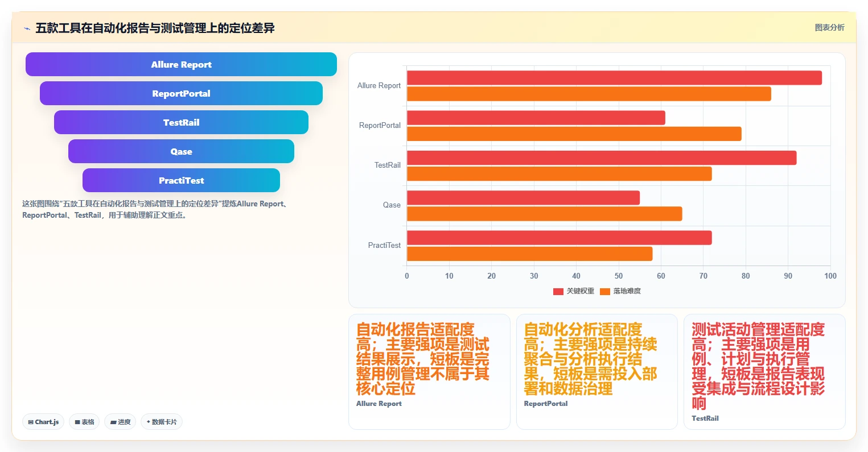This screenshot has width=868, height=452.
Task: Click the x-axis tick value 0
Action: point(407,276)
